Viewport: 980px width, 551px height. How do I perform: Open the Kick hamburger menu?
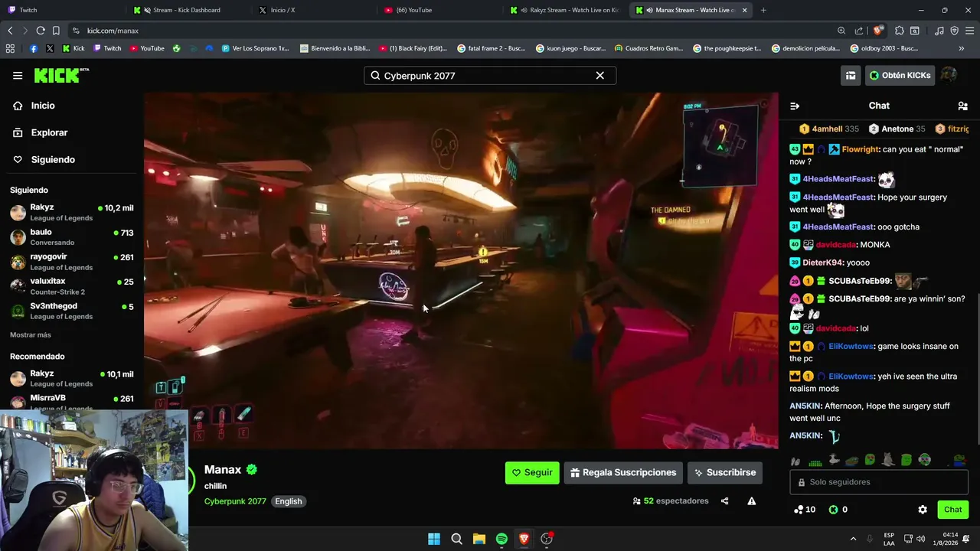[x=18, y=75]
